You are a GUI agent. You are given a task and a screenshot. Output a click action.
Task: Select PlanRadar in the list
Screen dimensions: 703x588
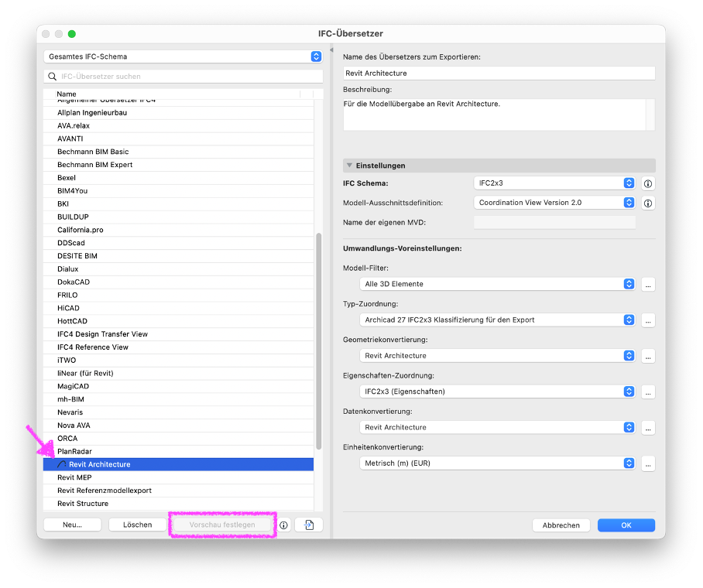pyautogui.click(x=178, y=451)
